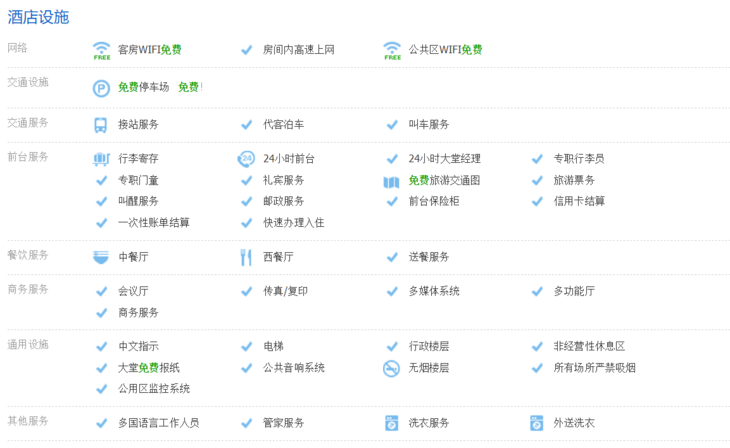The height and width of the screenshot is (448, 730).
Task: Click the checkmark beside 代客泊车
Action: pos(246,125)
